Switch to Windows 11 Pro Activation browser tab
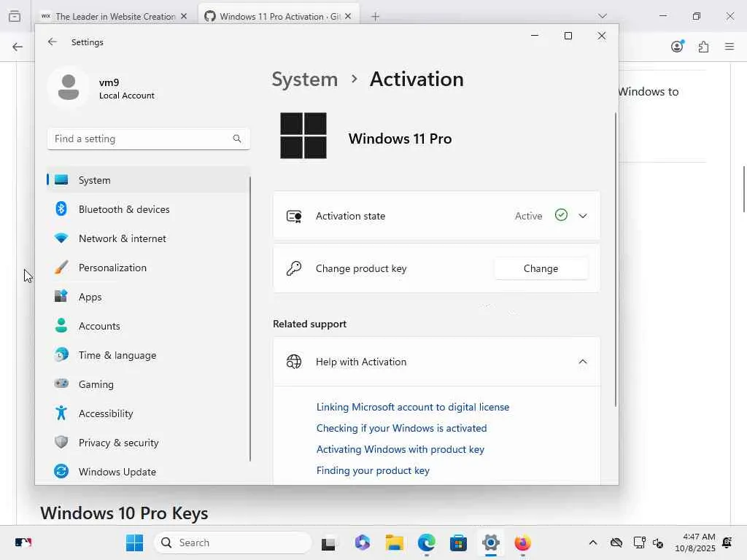The height and width of the screenshot is (560, 747). tap(279, 16)
